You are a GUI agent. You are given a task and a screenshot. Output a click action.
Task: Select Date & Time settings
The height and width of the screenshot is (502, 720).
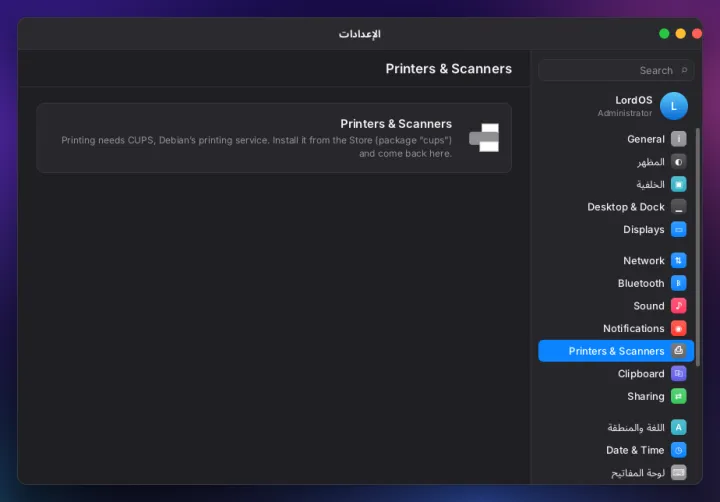pos(616,450)
